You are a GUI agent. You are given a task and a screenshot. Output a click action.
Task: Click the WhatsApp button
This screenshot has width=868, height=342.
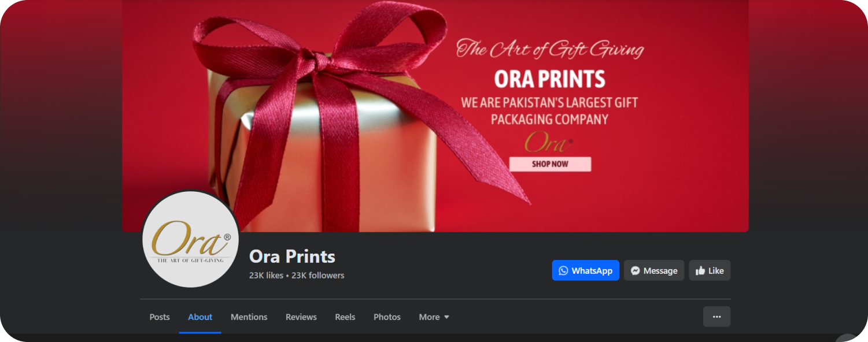coord(586,270)
